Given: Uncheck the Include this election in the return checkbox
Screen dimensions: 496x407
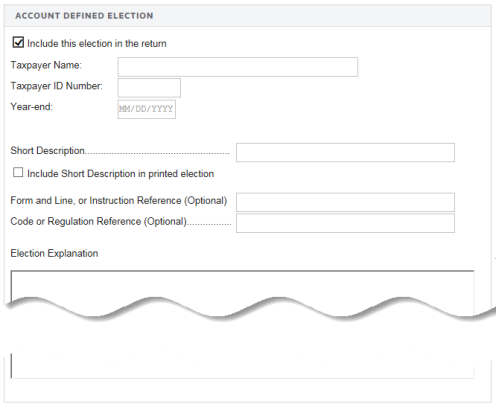Looking at the screenshot, I should (x=18, y=42).
